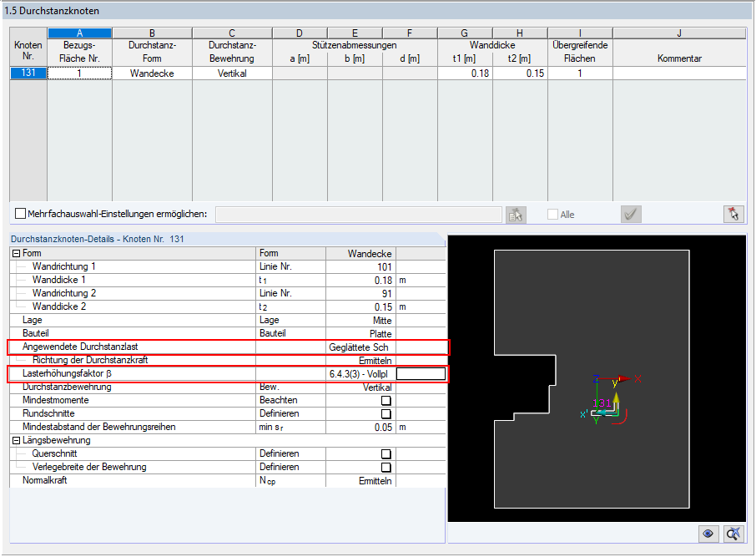
Task: Collapse the Längsbewehrung section
Action: click(16, 440)
